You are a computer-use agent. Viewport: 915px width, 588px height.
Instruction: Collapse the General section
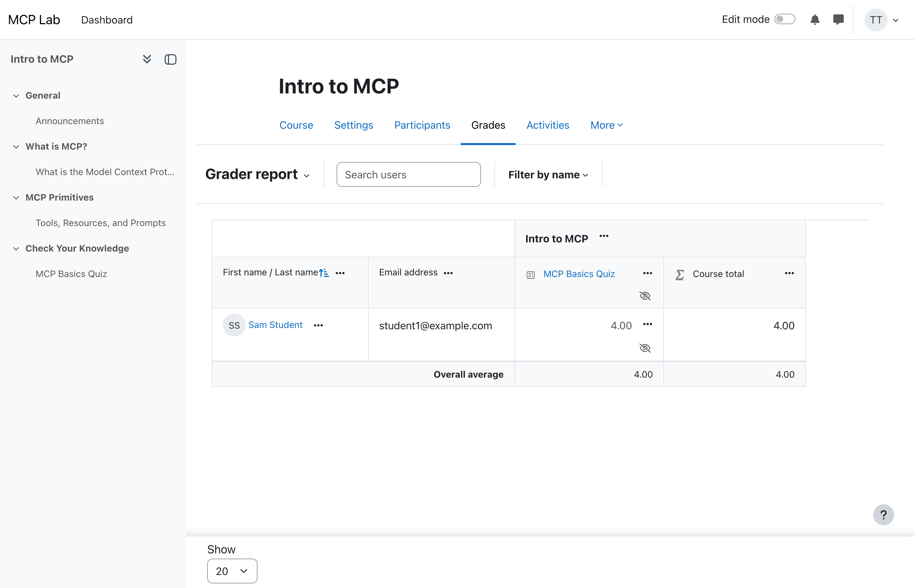pos(16,95)
